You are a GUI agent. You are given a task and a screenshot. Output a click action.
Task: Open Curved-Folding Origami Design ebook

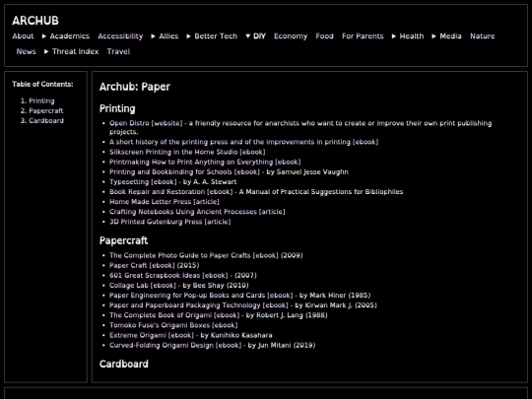[175, 346]
